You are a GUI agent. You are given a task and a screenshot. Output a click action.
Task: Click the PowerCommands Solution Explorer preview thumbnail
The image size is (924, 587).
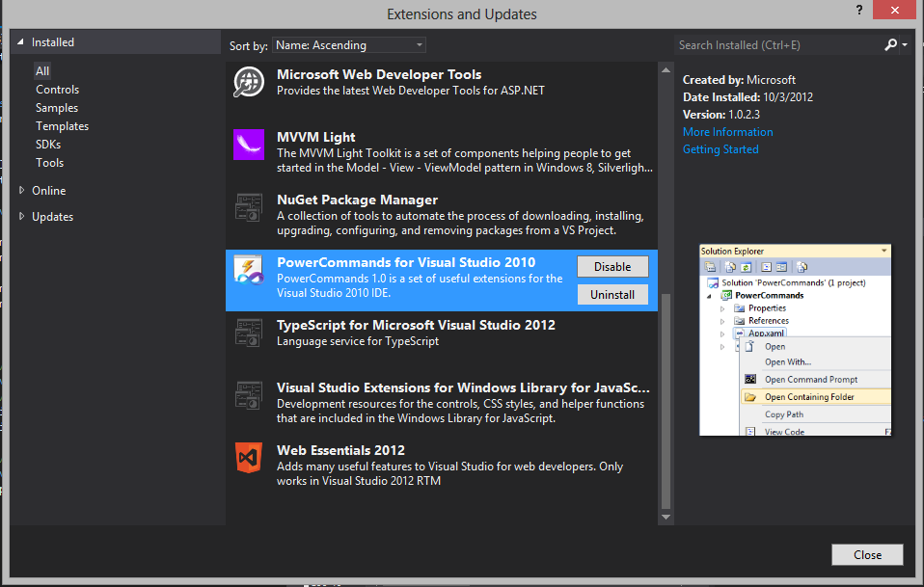point(795,339)
